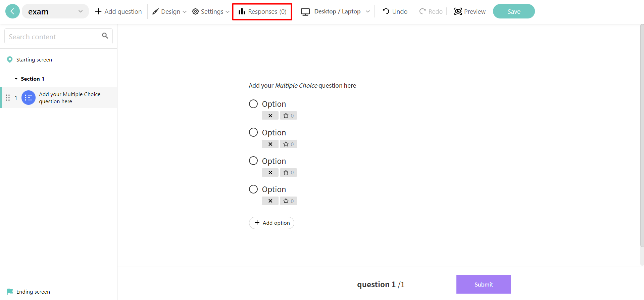644x300 pixels.
Task: Remove the first Option using its X icon
Action: pyautogui.click(x=270, y=115)
